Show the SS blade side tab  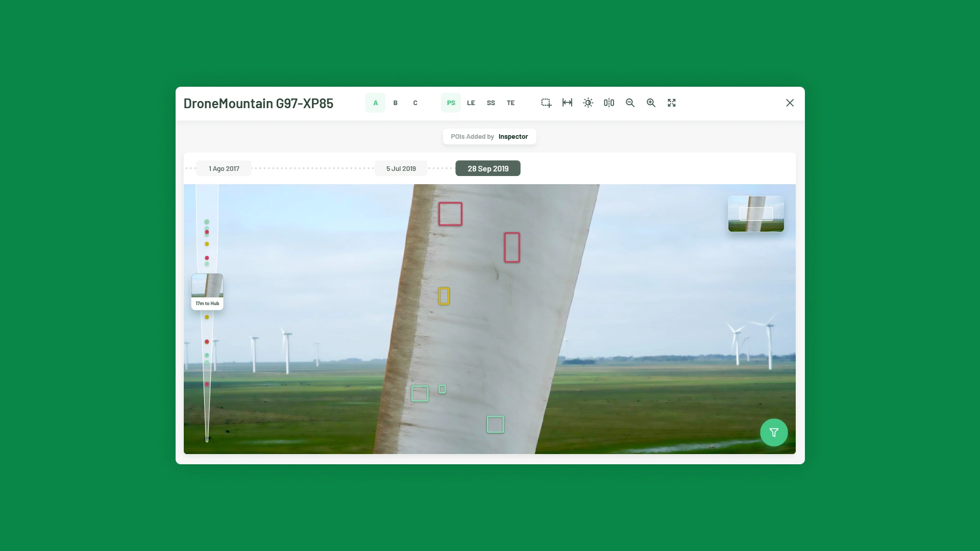pos(491,103)
